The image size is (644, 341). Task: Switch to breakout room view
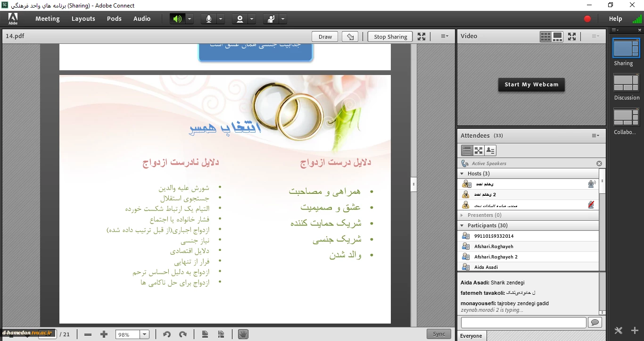pos(479,150)
